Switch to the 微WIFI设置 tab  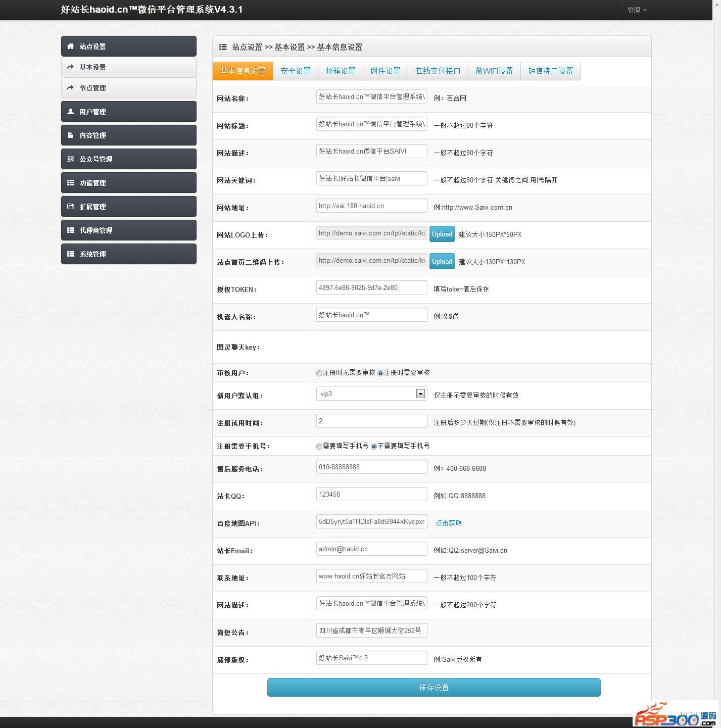[x=494, y=71]
